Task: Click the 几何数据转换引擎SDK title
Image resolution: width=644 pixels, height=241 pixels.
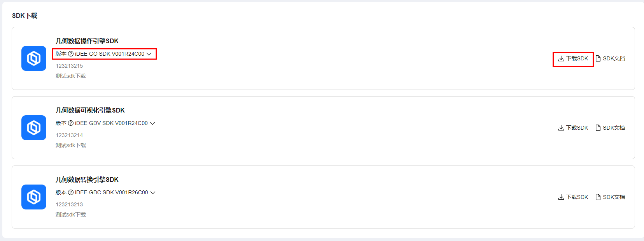Action: 87,179
